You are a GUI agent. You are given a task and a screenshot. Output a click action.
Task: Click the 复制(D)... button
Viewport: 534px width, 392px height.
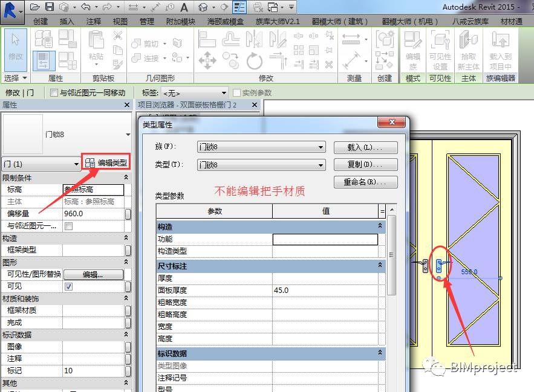[x=365, y=165]
